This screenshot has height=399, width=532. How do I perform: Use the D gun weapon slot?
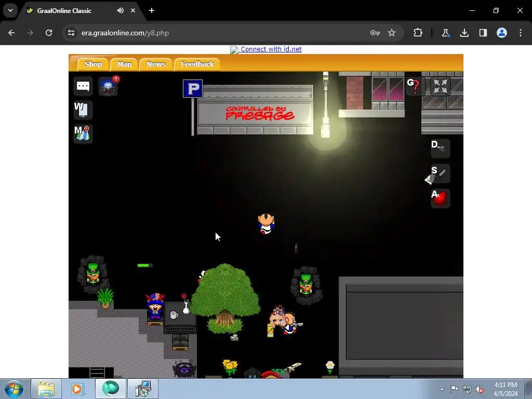click(x=440, y=148)
